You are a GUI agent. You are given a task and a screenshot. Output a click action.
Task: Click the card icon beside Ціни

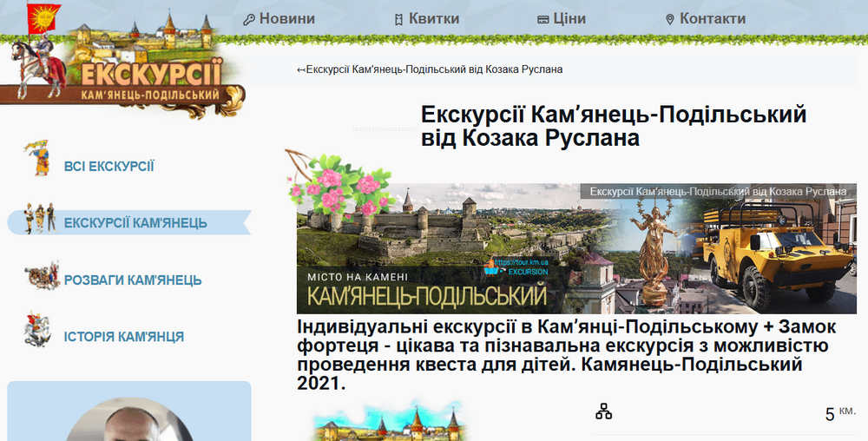[x=543, y=20]
